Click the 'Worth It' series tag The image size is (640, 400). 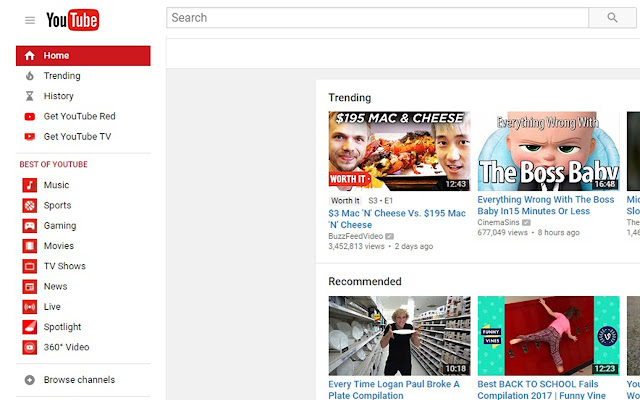345,201
